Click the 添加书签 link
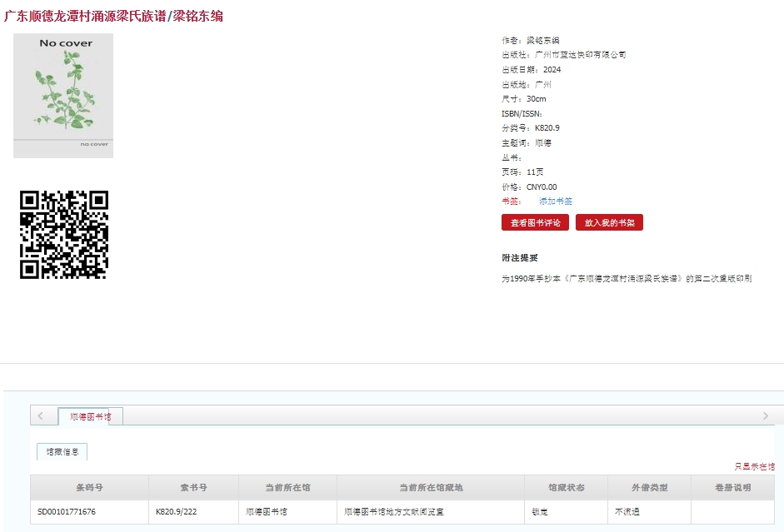The image size is (784, 532). 556,201
